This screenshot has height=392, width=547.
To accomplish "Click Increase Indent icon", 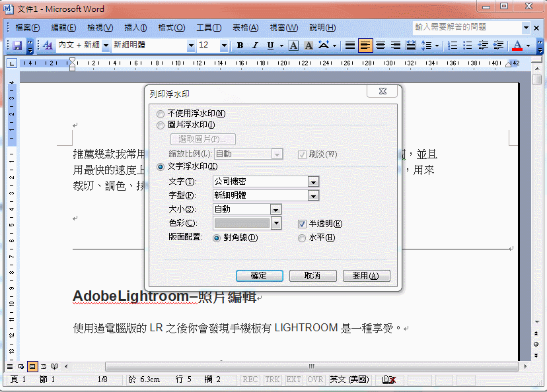I will 498,46.
